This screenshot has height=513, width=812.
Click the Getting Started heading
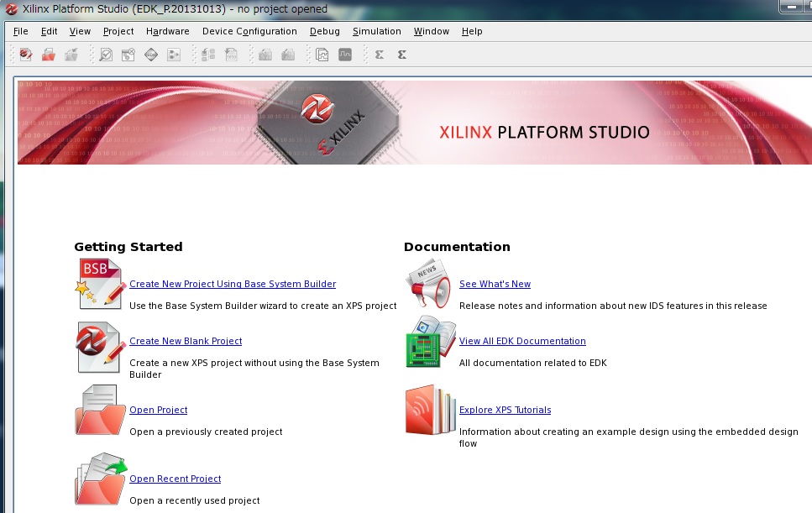(128, 246)
